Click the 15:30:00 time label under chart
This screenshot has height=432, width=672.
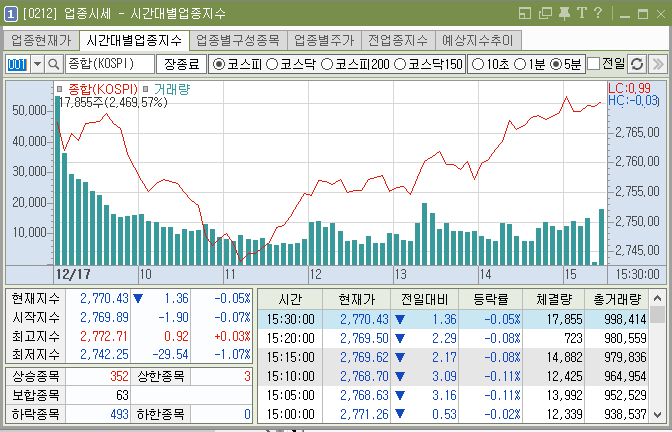(x=637, y=274)
